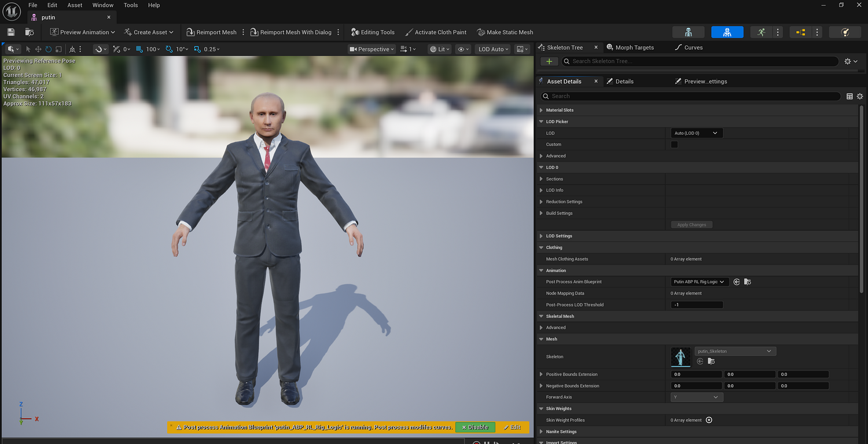The width and height of the screenshot is (868, 444).
Task: Open the Help menu
Action: pyautogui.click(x=154, y=5)
